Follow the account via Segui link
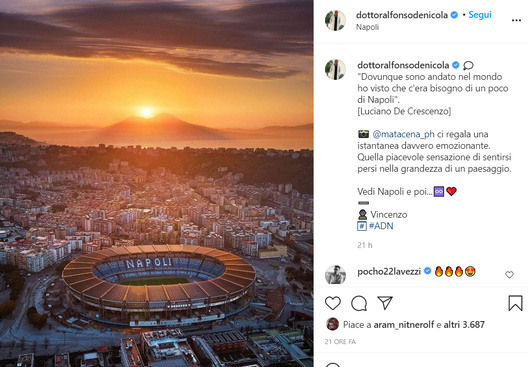This screenshot has width=528, height=367. 480,15
